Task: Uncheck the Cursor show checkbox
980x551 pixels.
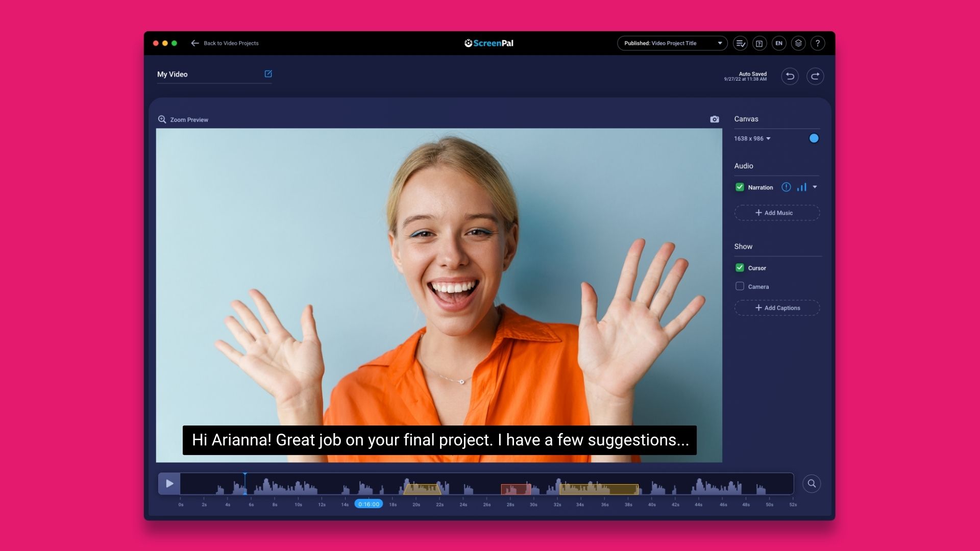Action: 740,268
